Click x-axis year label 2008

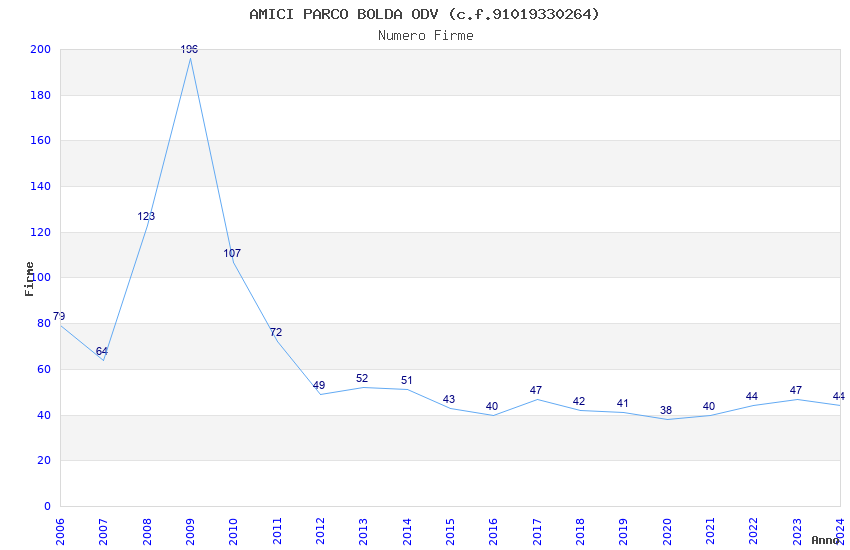[x=146, y=532]
